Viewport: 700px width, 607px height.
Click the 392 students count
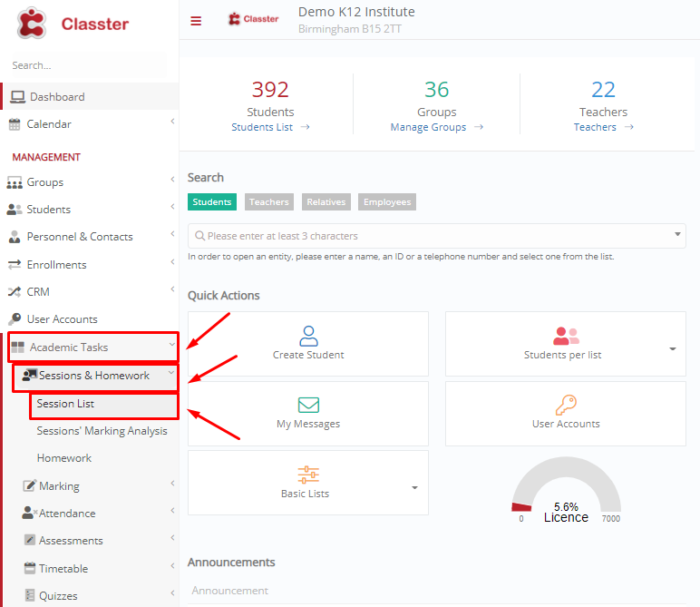pyautogui.click(x=270, y=90)
